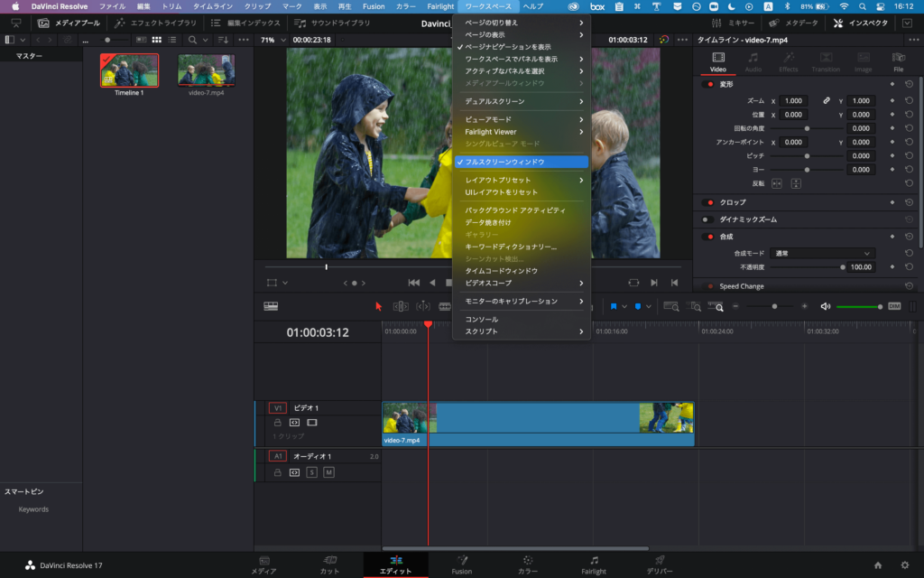924x578 pixels.
Task: Open the ファイル menu
Action: [112, 6]
